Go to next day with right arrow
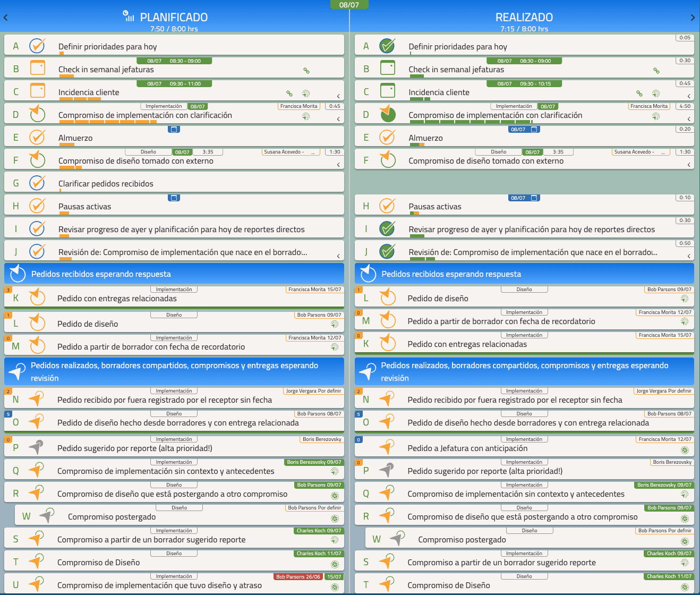 (693, 18)
